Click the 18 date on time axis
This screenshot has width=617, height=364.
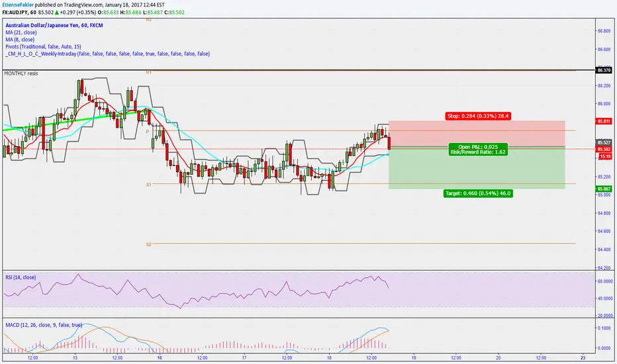click(329, 357)
